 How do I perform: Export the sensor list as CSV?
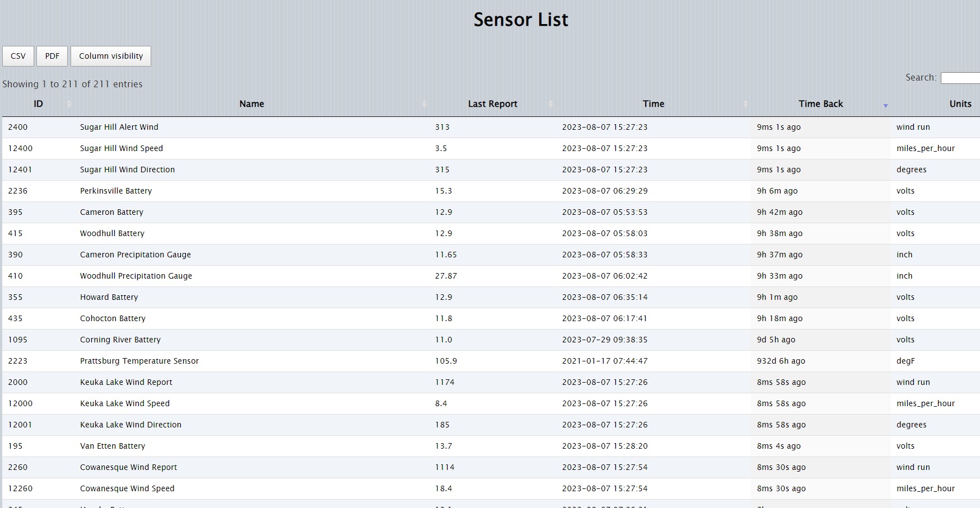[18, 56]
